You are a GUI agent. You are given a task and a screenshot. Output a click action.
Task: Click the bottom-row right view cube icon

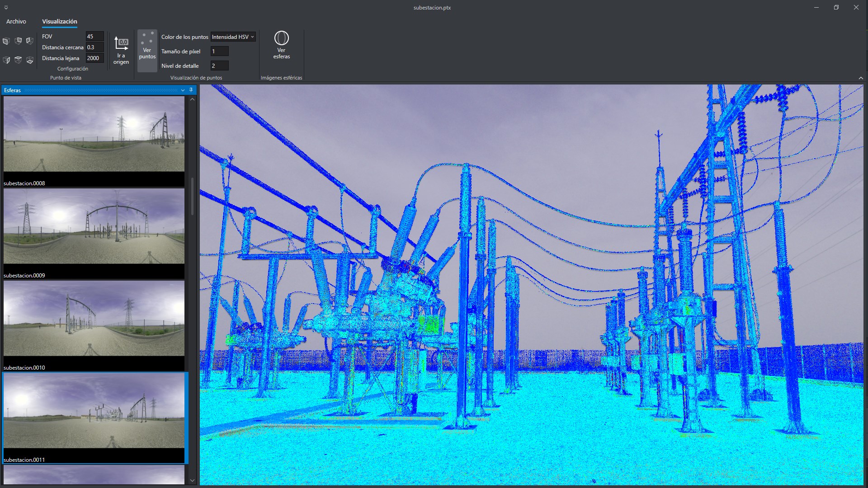pos(30,60)
